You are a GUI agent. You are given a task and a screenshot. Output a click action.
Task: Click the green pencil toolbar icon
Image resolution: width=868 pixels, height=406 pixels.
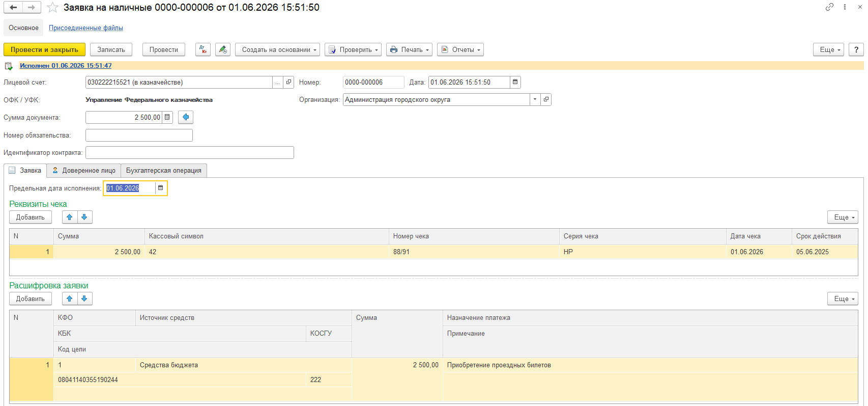coord(223,49)
